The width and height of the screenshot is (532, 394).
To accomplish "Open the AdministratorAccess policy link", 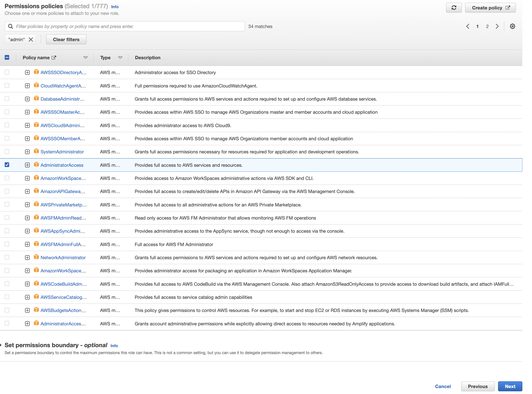I will [62, 165].
